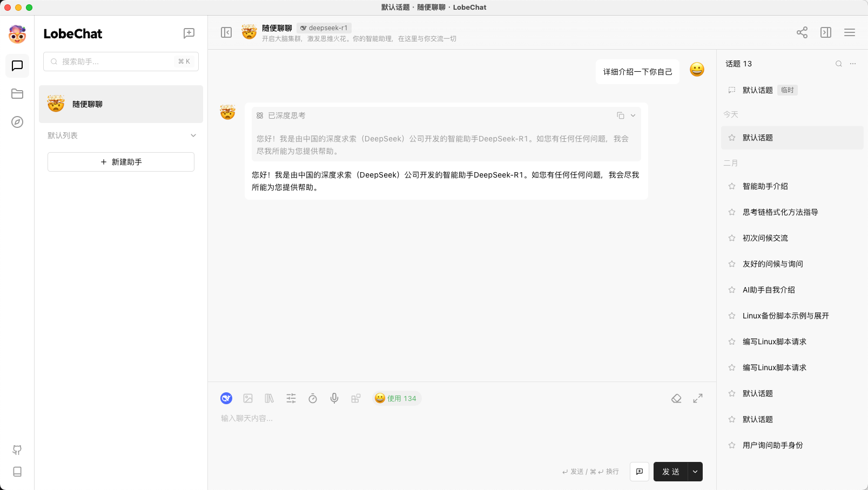868x490 pixels.
Task: Click the LobeChat user avatar at top left
Action: [x=17, y=34]
